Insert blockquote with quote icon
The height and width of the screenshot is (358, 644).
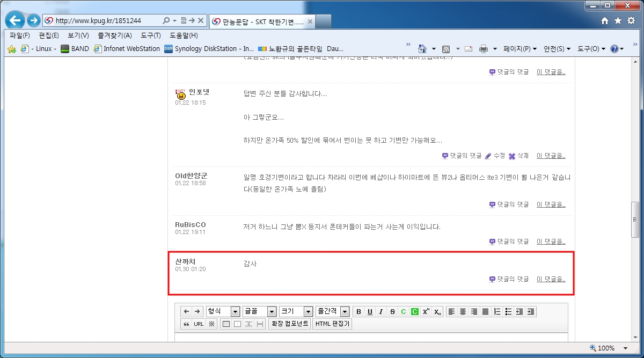186,324
